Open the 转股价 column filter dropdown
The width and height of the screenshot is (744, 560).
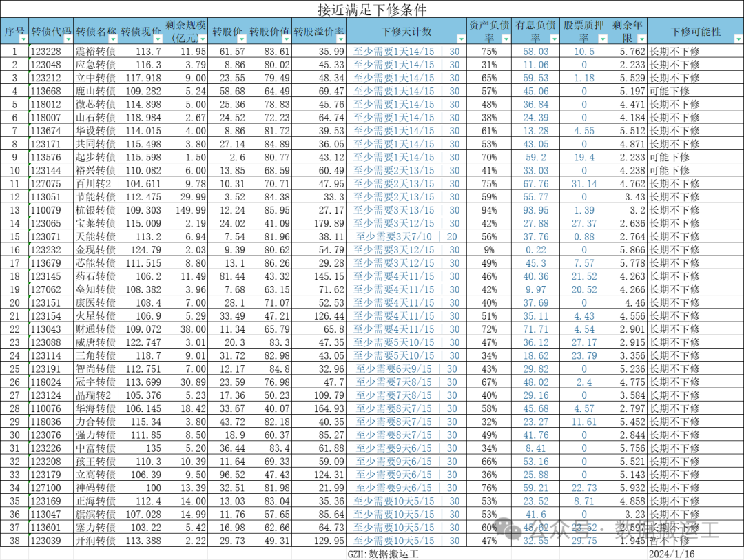242,39
